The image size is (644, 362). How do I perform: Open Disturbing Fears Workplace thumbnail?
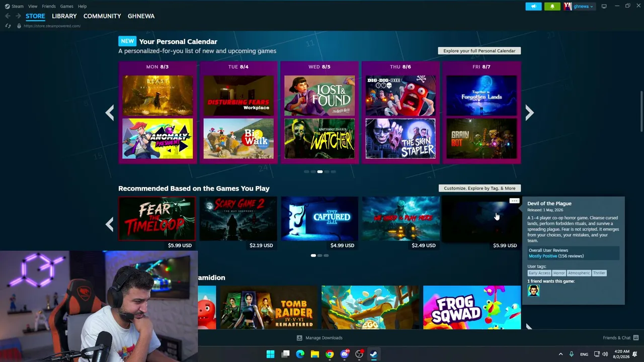click(238, 96)
